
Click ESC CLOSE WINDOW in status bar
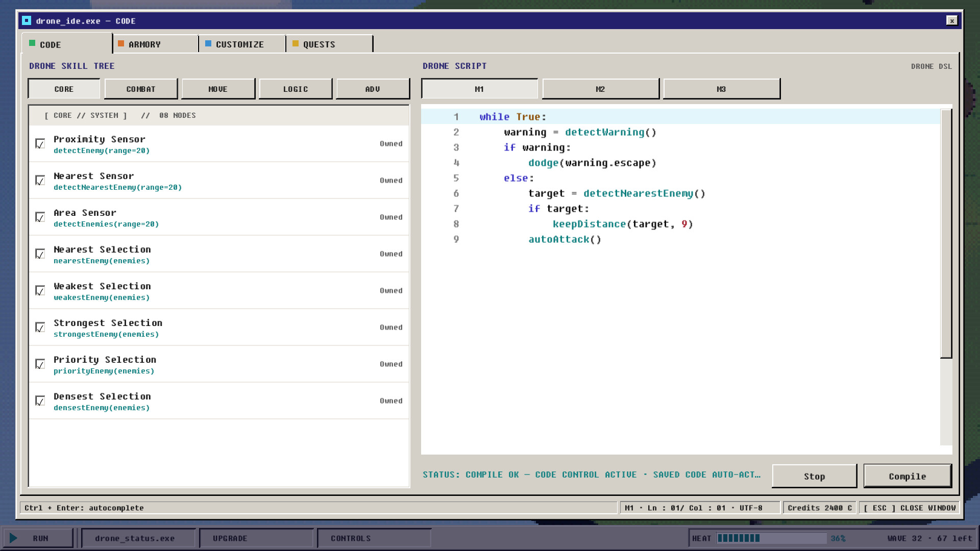pos(910,508)
